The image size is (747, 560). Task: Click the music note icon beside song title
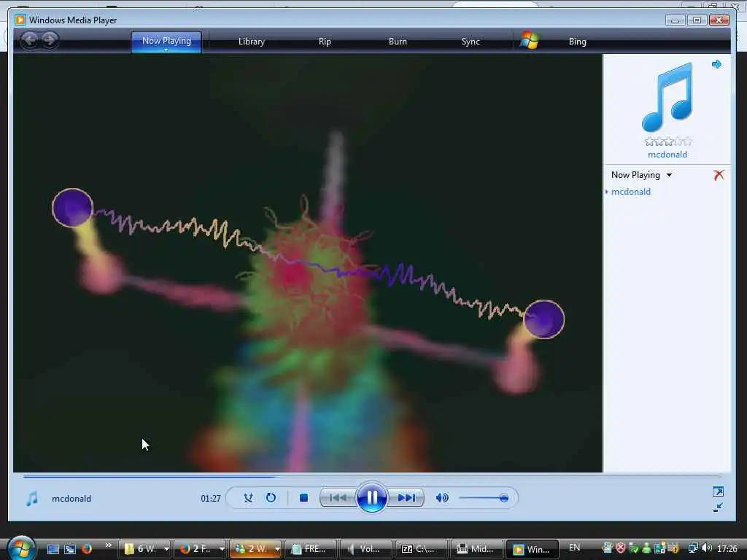(x=32, y=499)
